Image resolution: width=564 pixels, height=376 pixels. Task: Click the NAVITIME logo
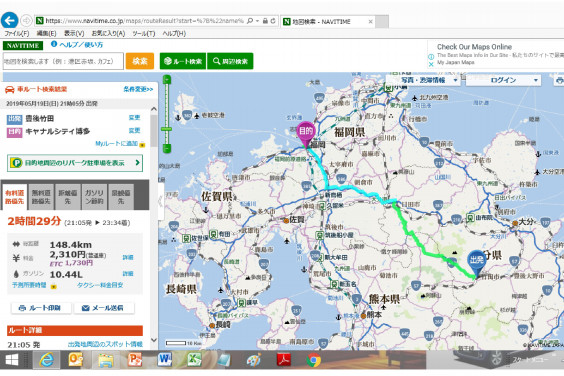click(23, 46)
